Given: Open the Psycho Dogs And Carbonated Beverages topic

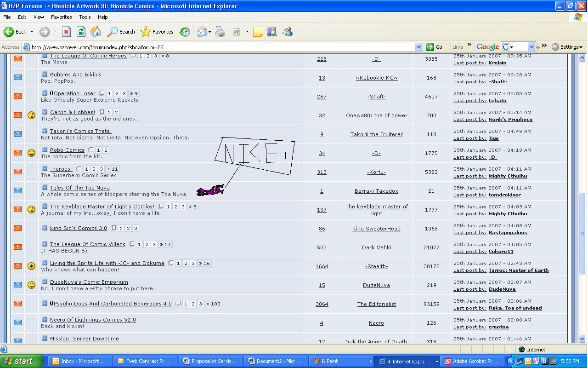Looking at the screenshot, I should tap(113, 303).
